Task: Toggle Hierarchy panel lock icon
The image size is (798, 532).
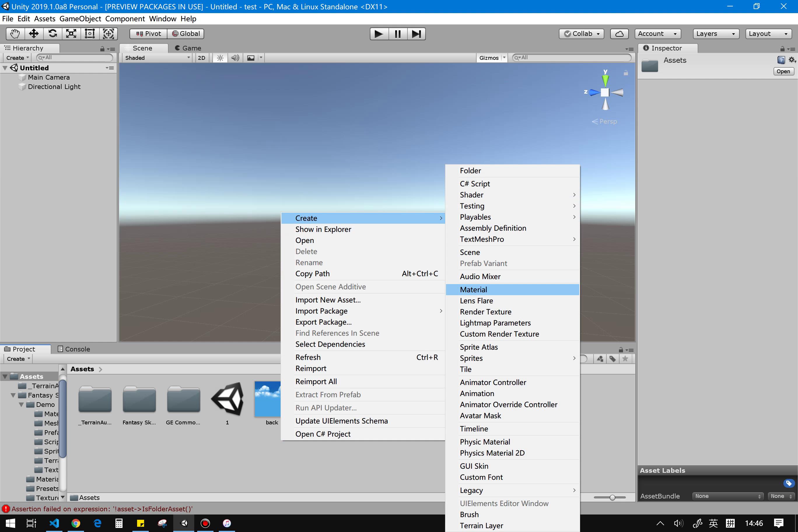Action: (102, 49)
